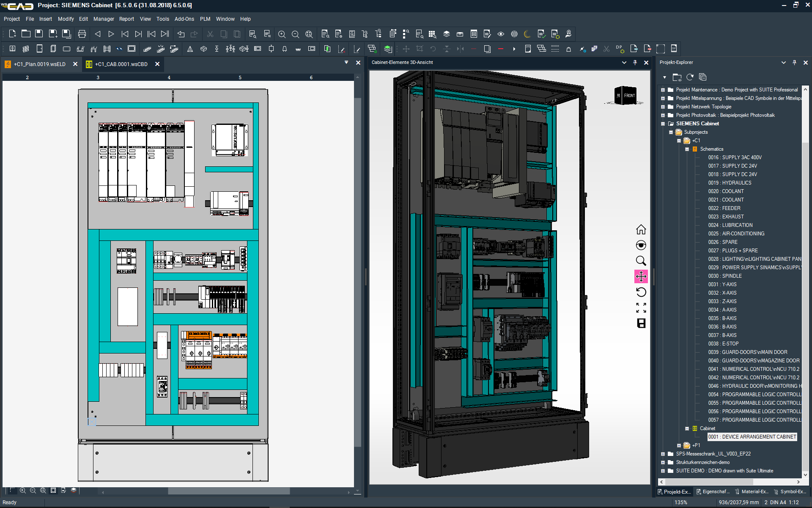The width and height of the screenshot is (812, 508).
Task: Pin the Cabinet-Elemente 3D-Ansicht panel
Action: tap(635, 62)
